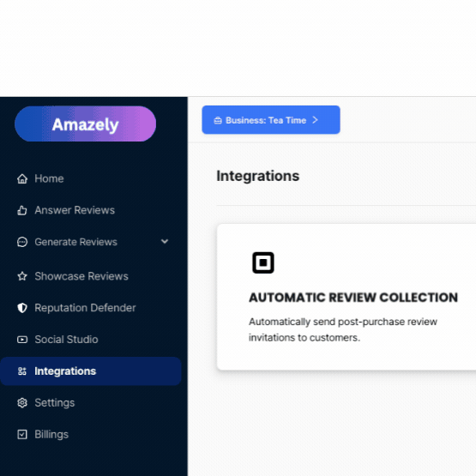Click the Settings gear icon

click(22, 403)
